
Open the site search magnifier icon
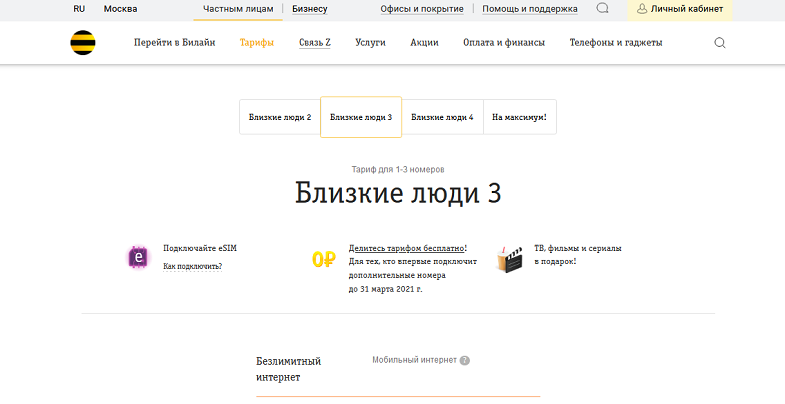coord(719,43)
